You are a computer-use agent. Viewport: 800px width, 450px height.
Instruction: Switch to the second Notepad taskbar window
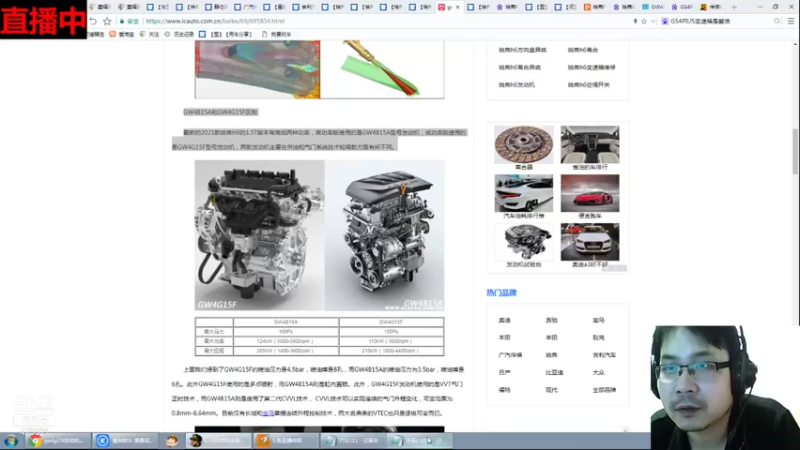pyautogui.click(x=419, y=441)
